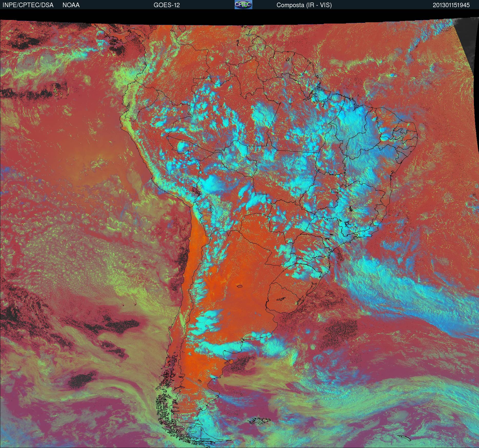This screenshot has width=479, height=448.
Task: Click the Composta (IR - VIS) title
Action: (304, 5)
